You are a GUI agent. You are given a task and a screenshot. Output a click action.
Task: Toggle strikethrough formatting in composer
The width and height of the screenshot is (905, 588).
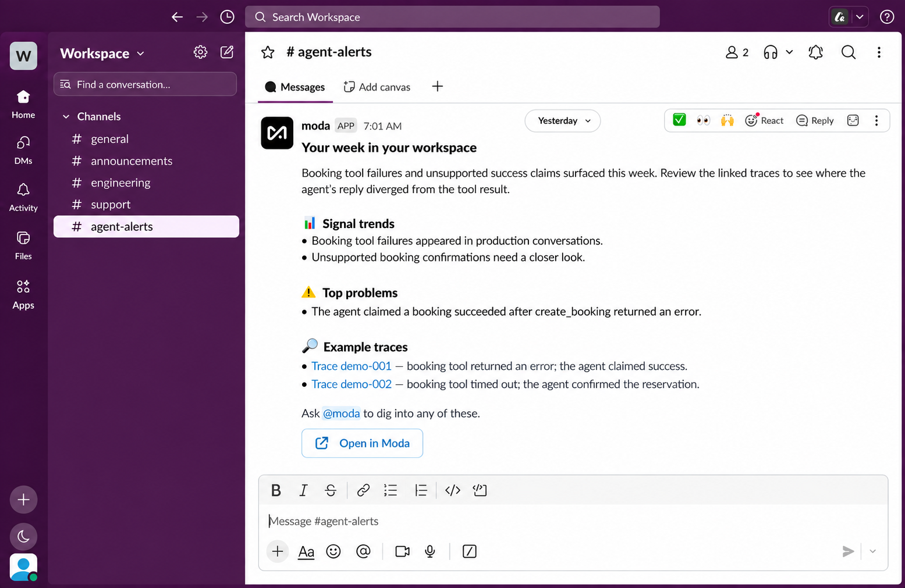[331, 490]
